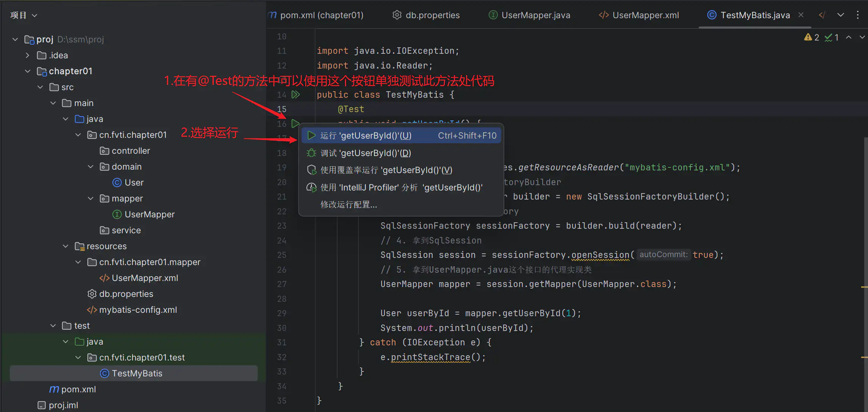Choose modify run configuration menu entry

click(401, 204)
